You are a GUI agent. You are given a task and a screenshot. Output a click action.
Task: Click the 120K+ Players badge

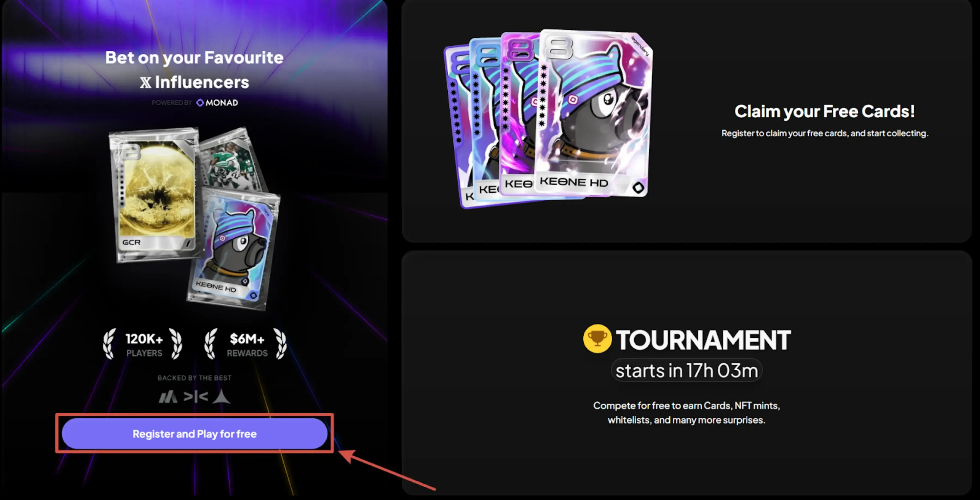point(143,344)
